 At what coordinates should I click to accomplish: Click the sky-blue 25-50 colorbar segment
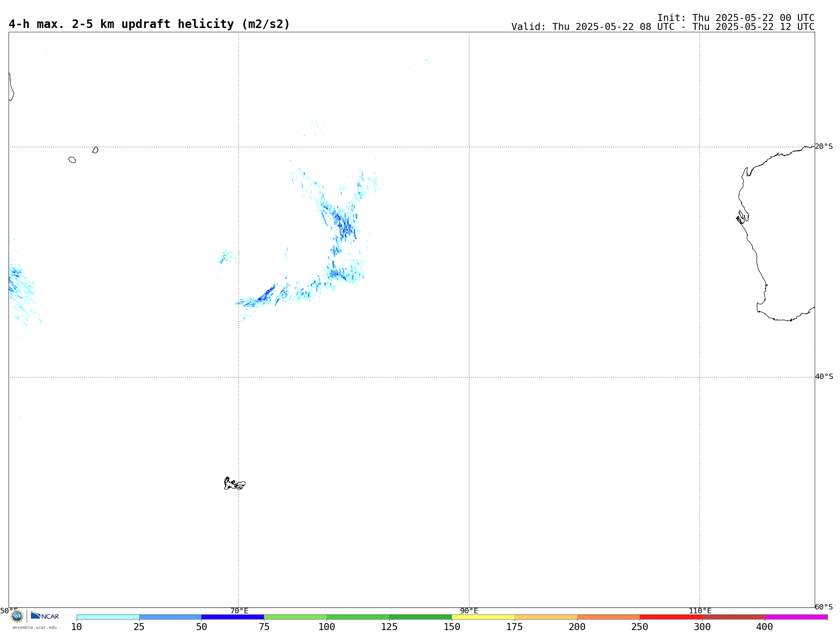click(x=170, y=617)
